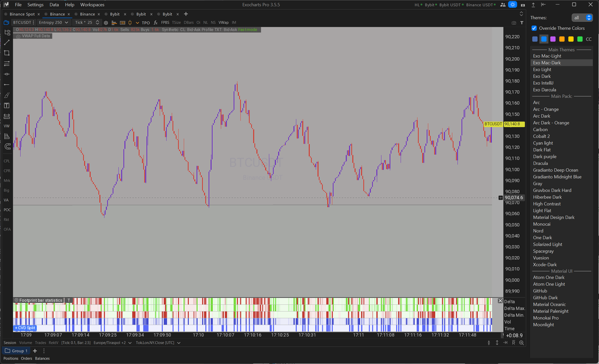The width and height of the screenshot is (599, 364).
Task: Pick the orange accent color swatch
Action: [562, 39]
